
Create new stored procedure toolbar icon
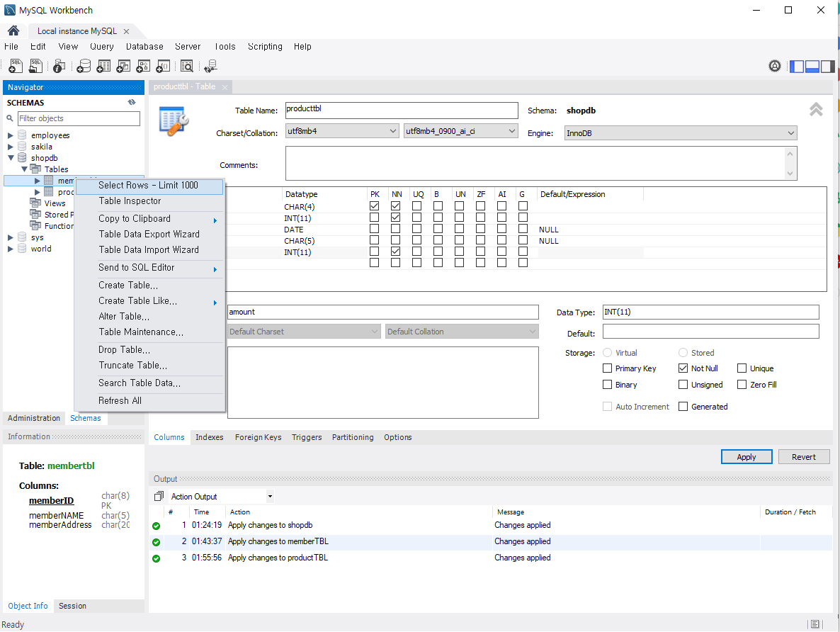143,66
